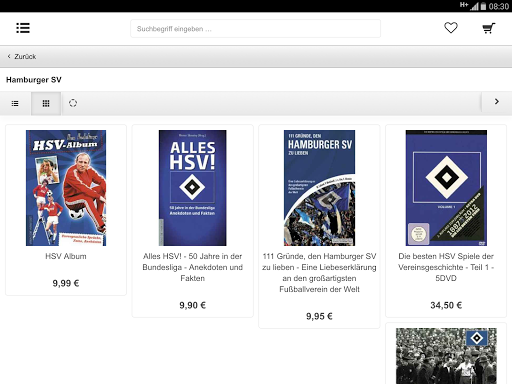Expand the toolbar with right chevron

pyautogui.click(x=497, y=102)
